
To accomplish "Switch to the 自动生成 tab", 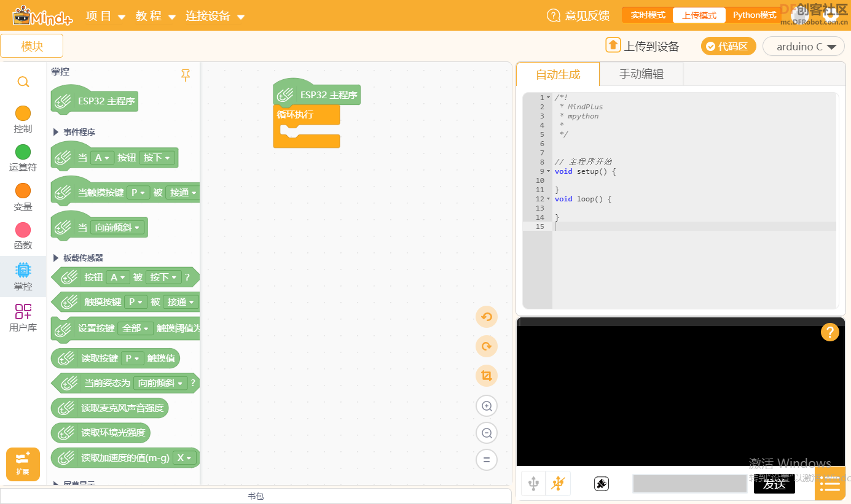I will [558, 74].
